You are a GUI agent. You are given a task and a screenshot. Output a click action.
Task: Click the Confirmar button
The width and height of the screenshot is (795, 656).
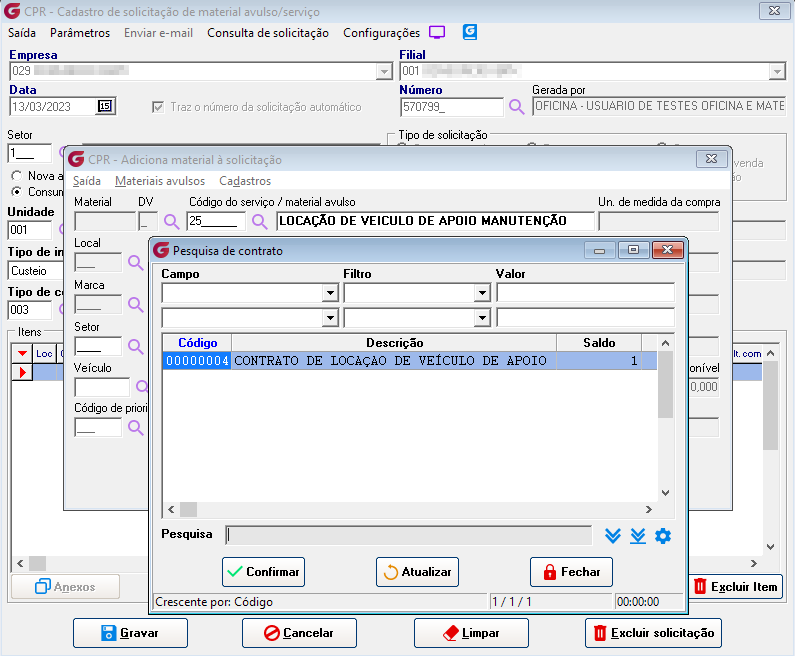tap(263, 572)
